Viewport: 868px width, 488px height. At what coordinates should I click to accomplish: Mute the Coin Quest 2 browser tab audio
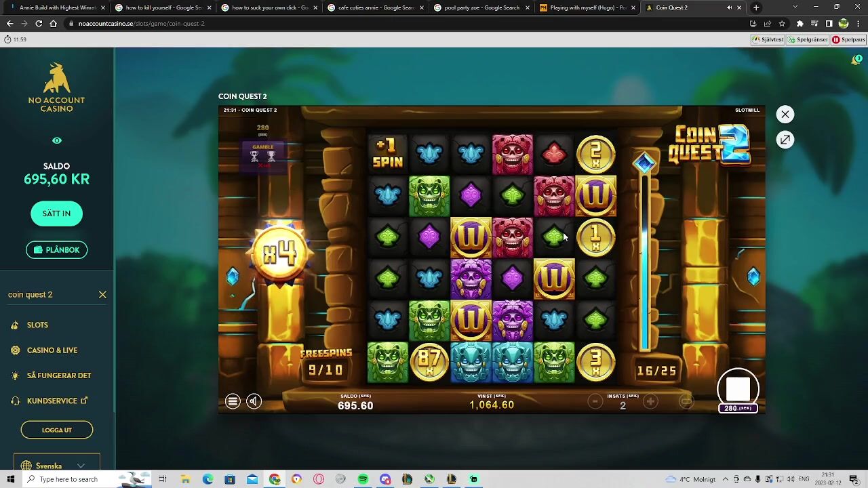pyautogui.click(x=729, y=7)
